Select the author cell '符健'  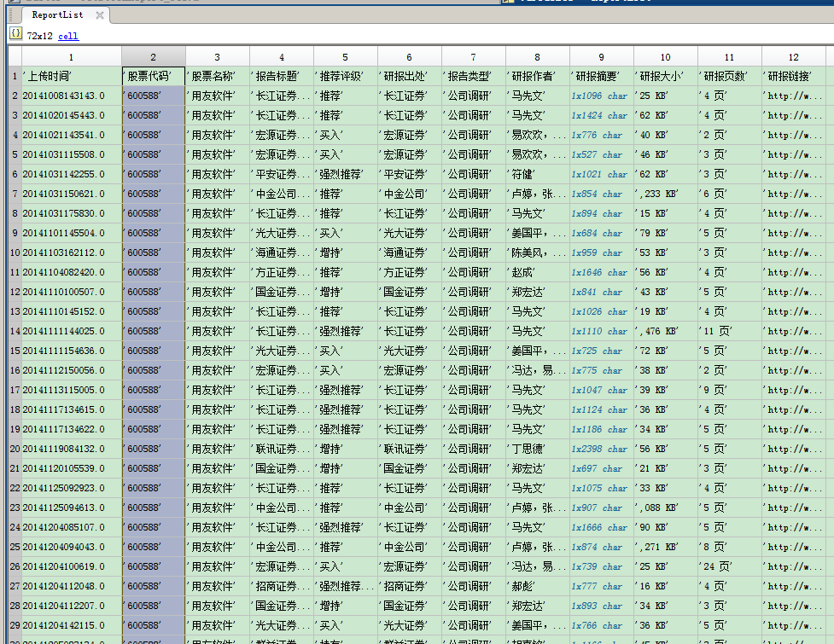pyautogui.click(x=537, y=174)
